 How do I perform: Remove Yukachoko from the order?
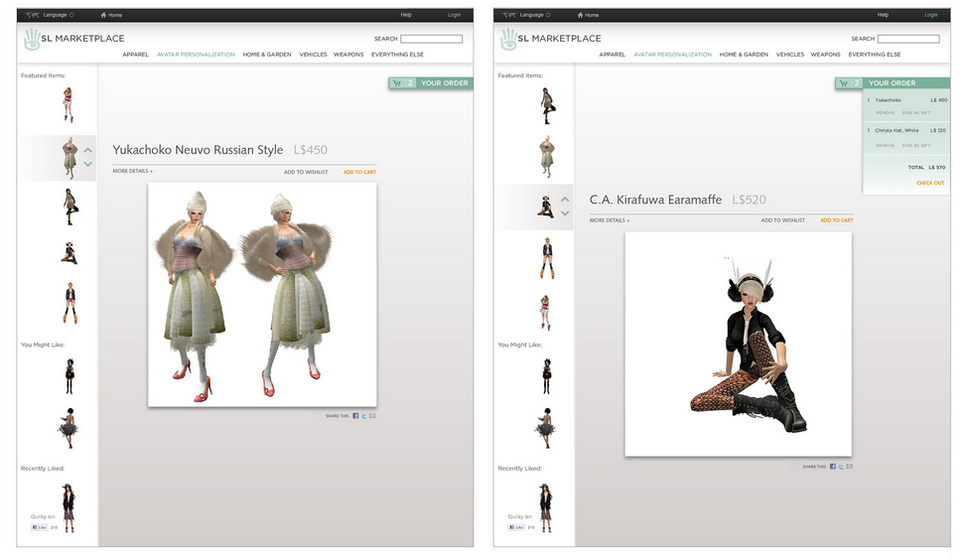point(886,113)
